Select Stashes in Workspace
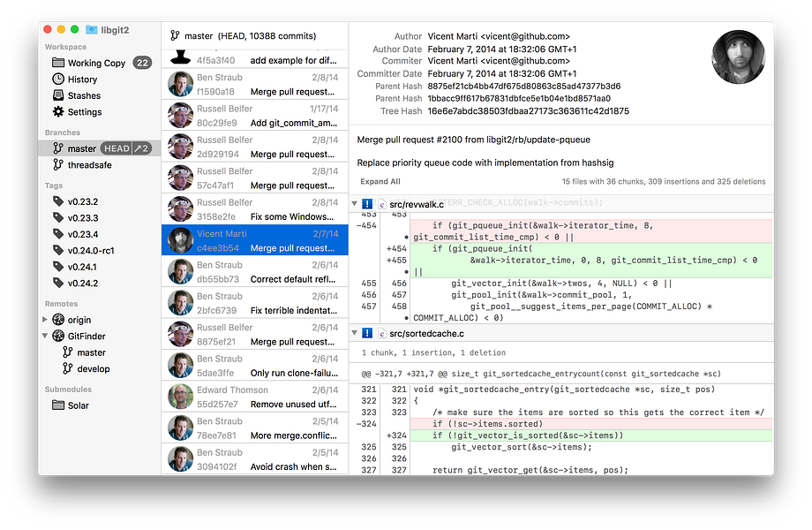812x530 pixels. pos(100,95)
